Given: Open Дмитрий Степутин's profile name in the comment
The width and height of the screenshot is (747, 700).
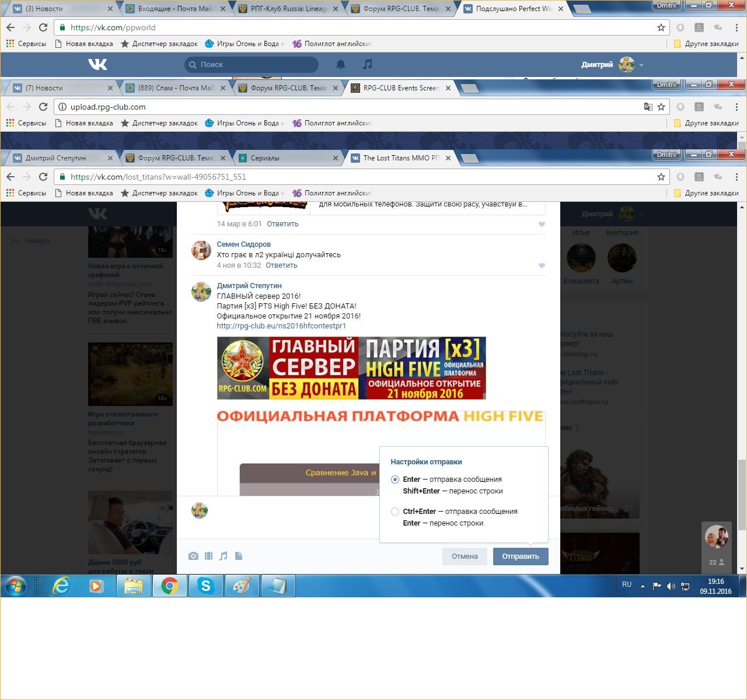Looking at the screenshot, I should pyautogui.click(x=249, y=286).
